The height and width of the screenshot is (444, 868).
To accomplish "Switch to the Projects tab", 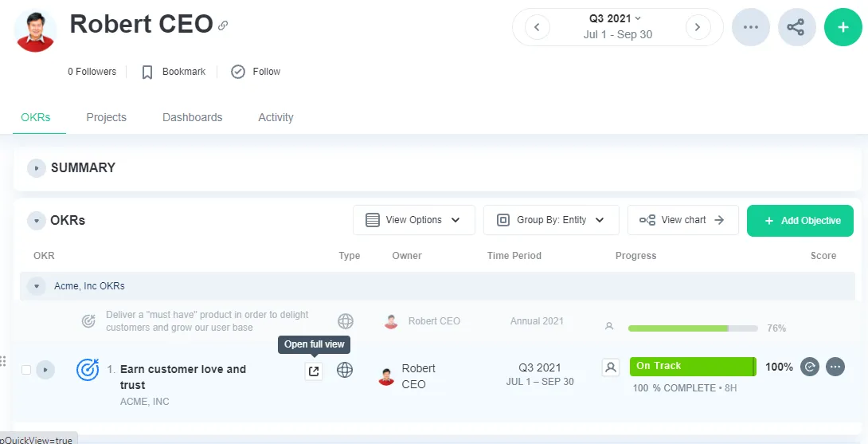I will (x=106, y=117).
